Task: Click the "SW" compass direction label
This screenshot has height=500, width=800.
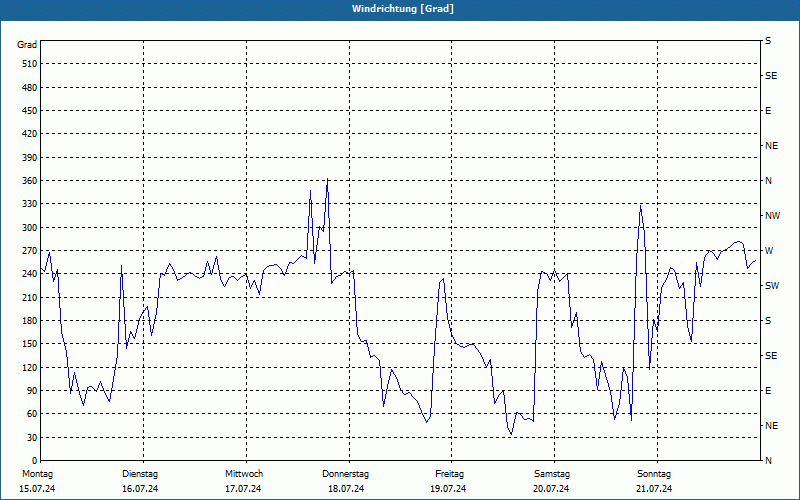Action: pyautogui.click(x=772, y=286)
